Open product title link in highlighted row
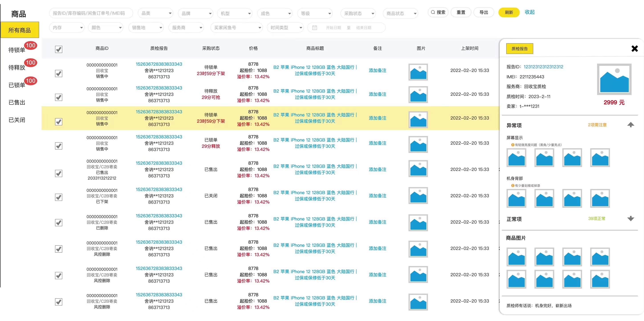The height and width of the screenshot is (321, 644). [x=315, y=118]
